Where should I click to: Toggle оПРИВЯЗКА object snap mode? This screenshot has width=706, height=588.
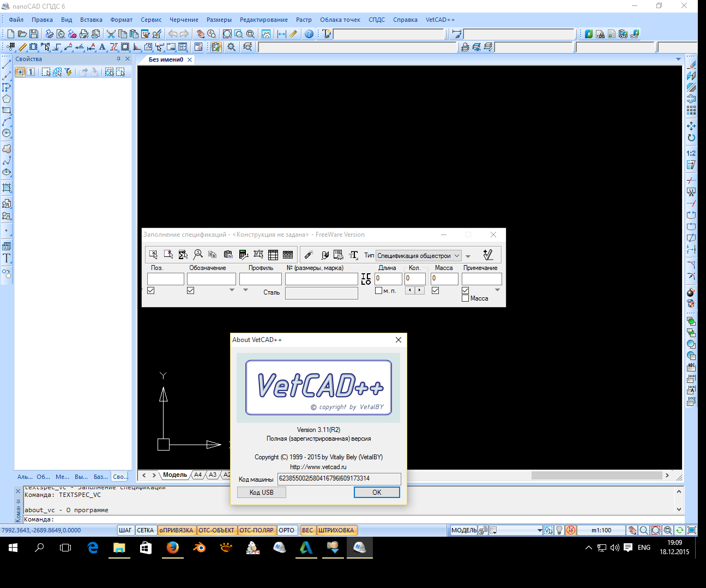point(177,530)
